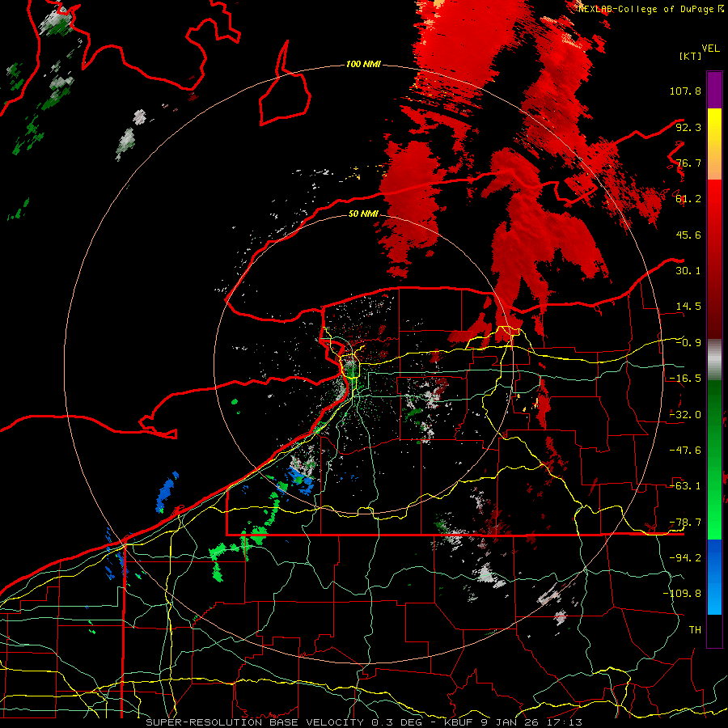
Task: Click the -32.0 velocity scale value
Action: pyautogui.click(x=685, y=415)
